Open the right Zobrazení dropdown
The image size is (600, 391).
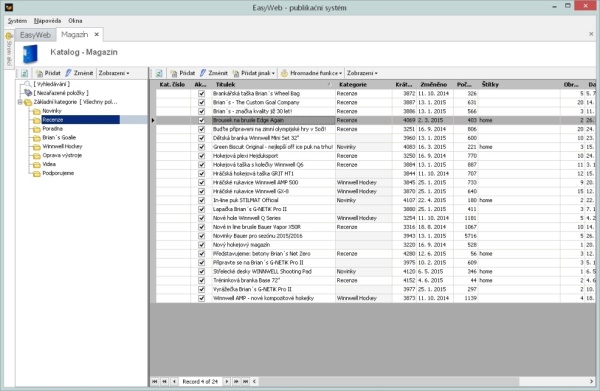point(362,73)
